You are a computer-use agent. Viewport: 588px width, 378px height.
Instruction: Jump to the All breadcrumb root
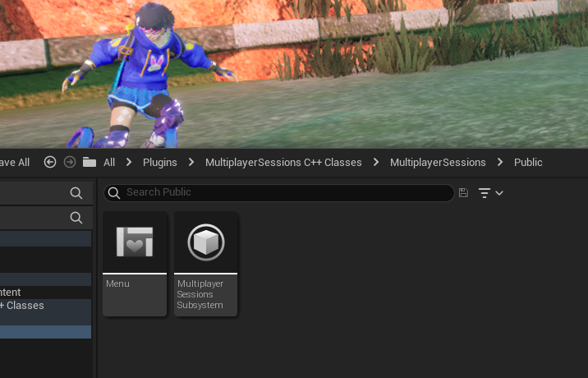(x=108, y=162)
